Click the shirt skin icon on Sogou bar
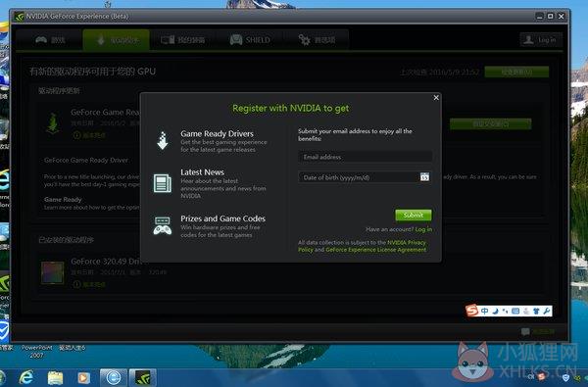 (x=536, y=311)
